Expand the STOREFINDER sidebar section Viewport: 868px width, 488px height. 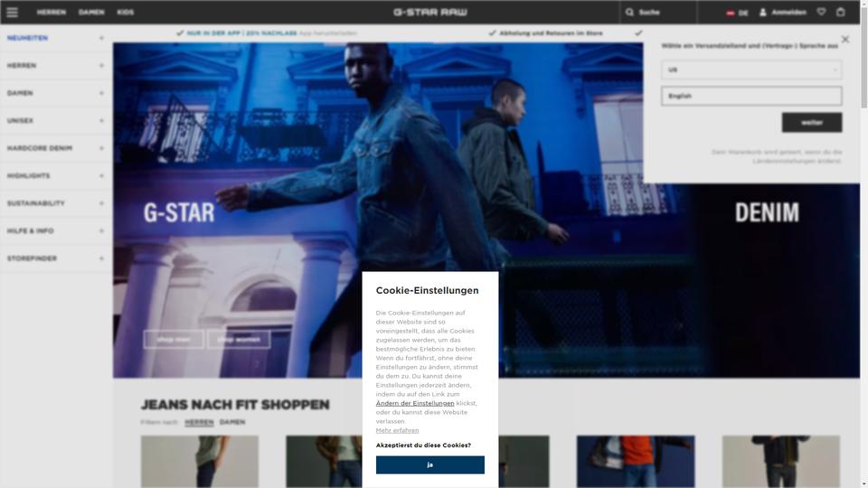click(101, 258)
